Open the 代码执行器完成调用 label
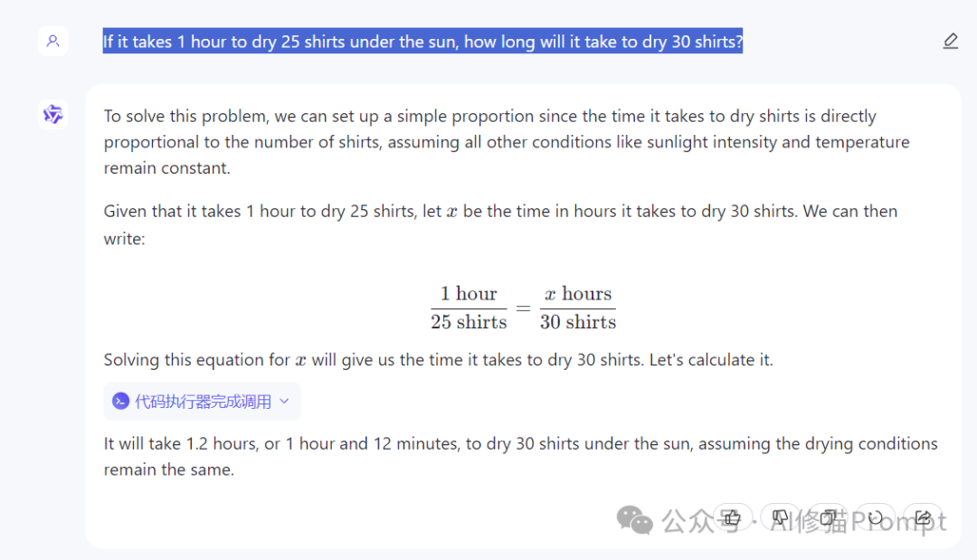 (203, 402)
